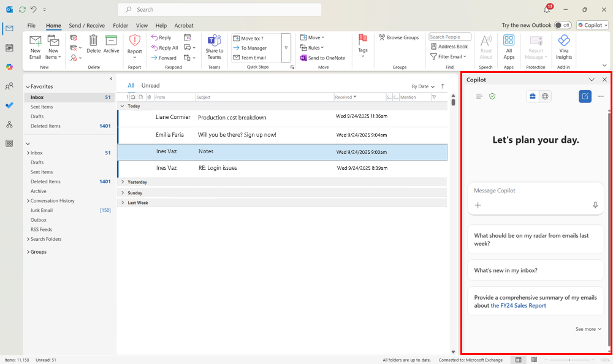Open the View ribbon tab
This screenshot has width=613, height=364.
click(142, 25)
